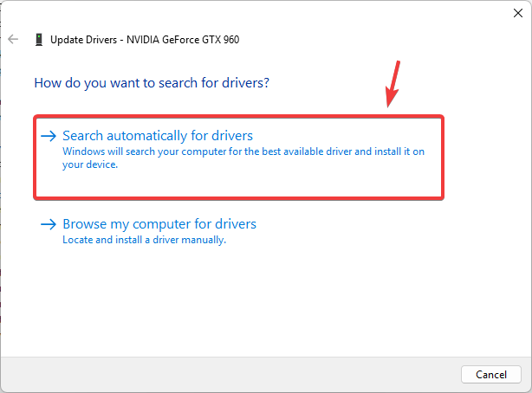Screen dimensions: 532x393
Task: Click the Cancel button
Action: click(x=491, y=374)
